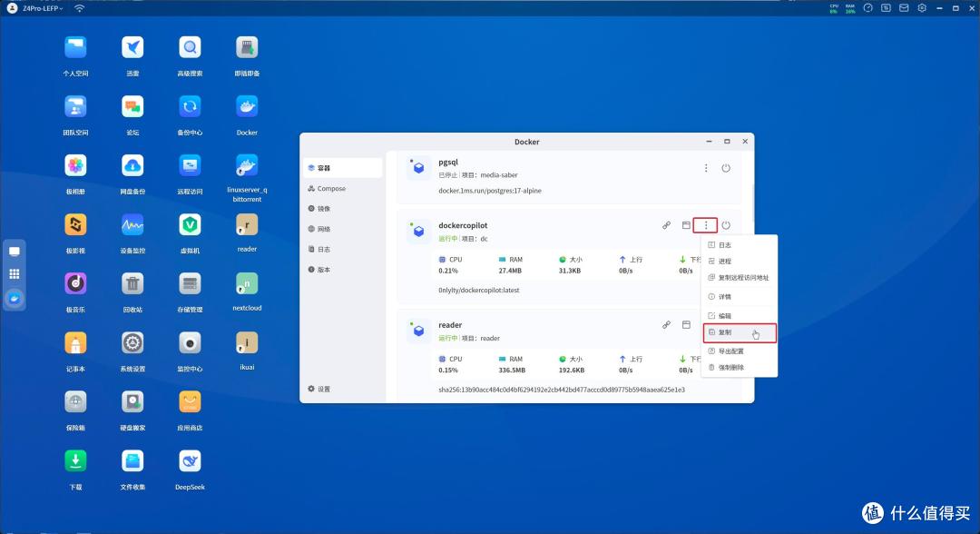The height and width of the screenshot is (534, 980).
Task: Open dockercopilot's terminal window icon
Action: pos(686,225)
